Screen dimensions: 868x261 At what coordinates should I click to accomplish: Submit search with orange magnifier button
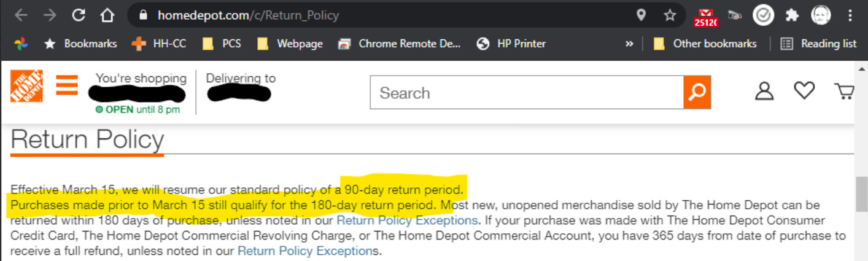click(x=697, y=93)
